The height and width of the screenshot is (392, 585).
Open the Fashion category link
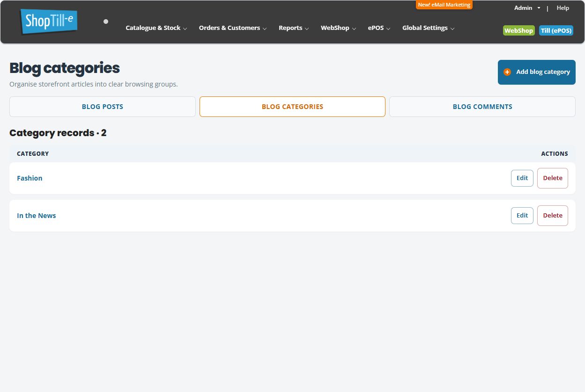(30, 178)
